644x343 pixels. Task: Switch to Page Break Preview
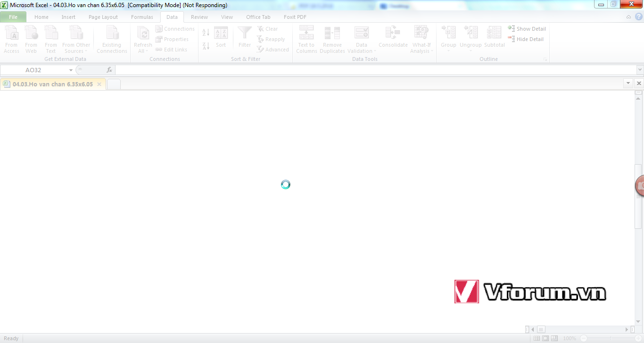click(554, 338)
